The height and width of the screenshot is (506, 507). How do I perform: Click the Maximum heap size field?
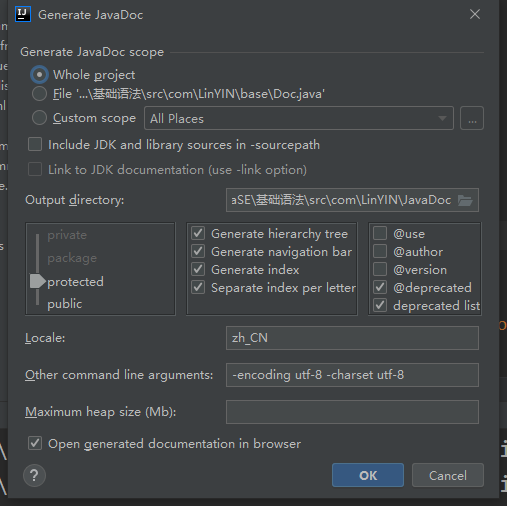(x=352, y=412)
